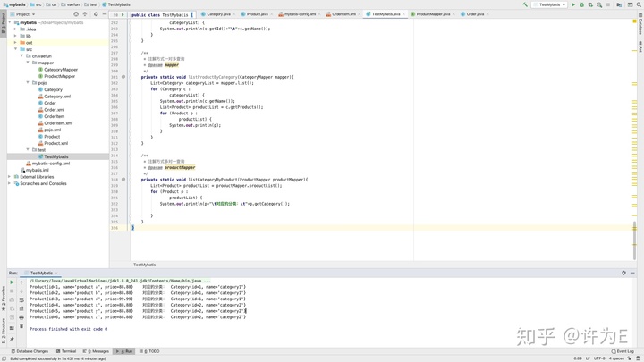Close the TestMybatis.java editor tab

[403, 14]
